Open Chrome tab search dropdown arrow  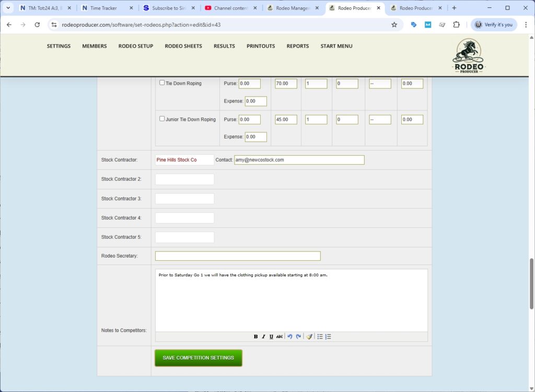8,8
